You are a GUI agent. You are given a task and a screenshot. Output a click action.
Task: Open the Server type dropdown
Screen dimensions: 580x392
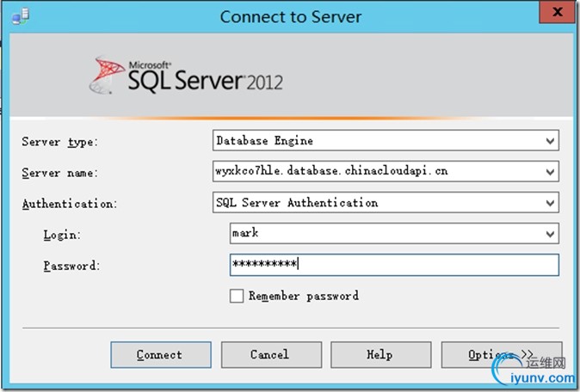point(550,141)
